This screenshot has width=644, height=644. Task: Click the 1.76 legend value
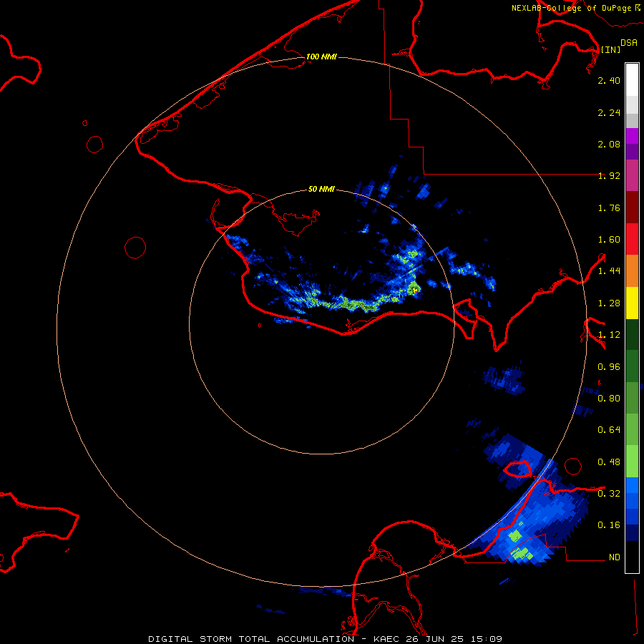point(609,208)
